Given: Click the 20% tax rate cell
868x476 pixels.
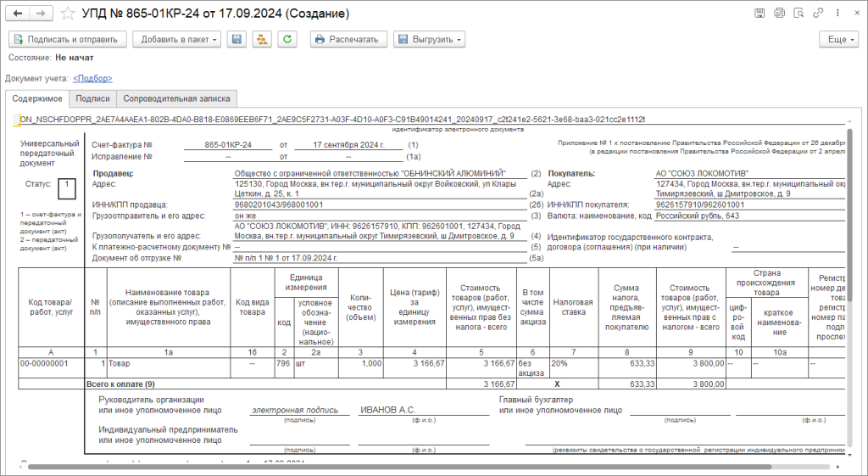Looking at the screenshot, I should point(574,368).
